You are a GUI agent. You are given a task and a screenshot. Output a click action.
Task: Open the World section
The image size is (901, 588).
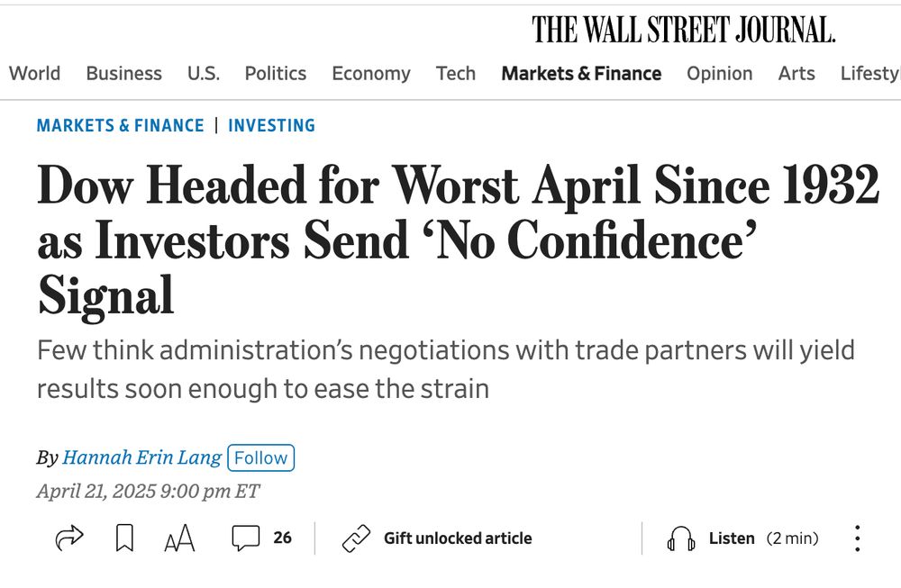(x=35, y=74)
